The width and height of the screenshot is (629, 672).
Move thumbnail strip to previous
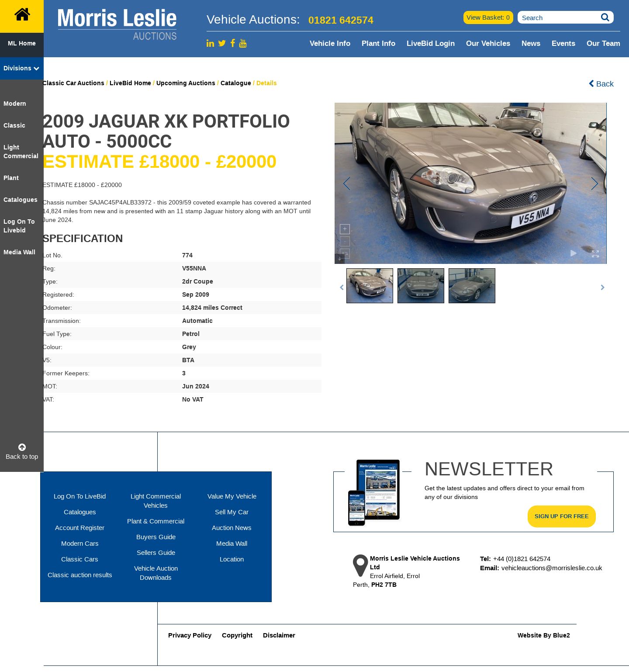[x=342, y=287]
